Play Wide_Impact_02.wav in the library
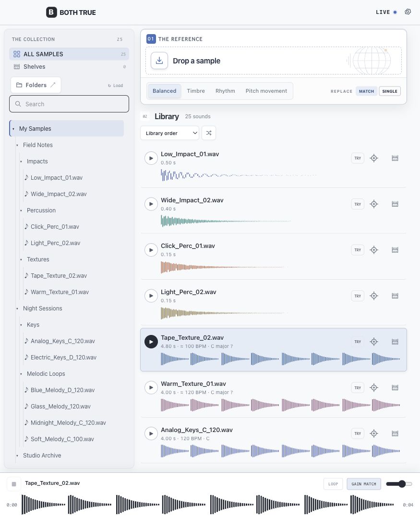The width and height of the screenshot is (420, 519). point(151,204)
